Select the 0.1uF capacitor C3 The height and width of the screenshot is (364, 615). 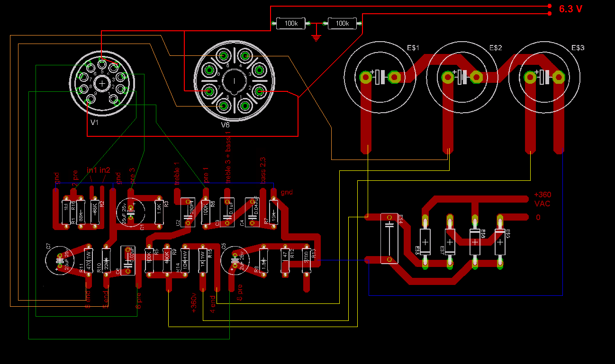tap(227, 212)
